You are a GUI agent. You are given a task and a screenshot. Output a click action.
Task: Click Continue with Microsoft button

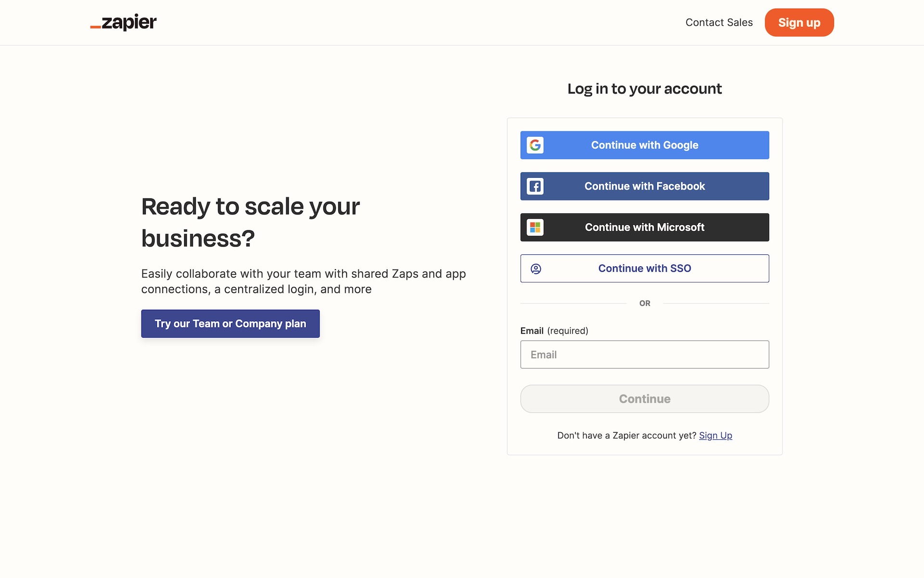(x=644, y=227)
